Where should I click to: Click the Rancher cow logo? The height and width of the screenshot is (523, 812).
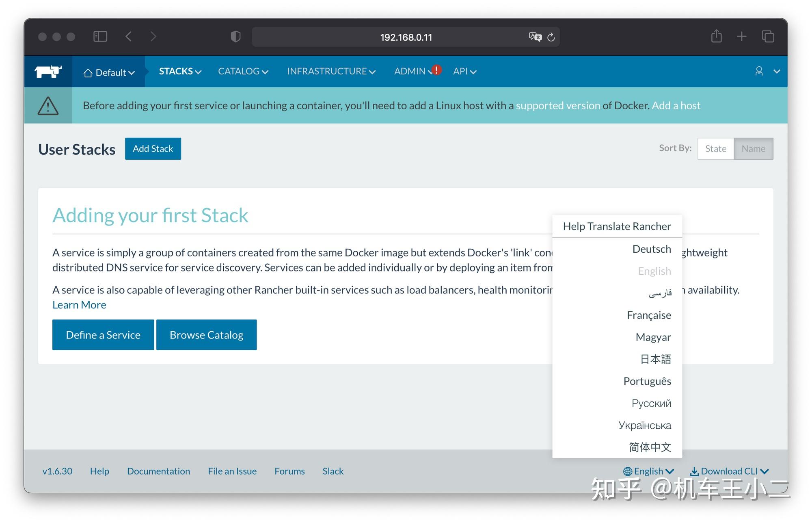coord(48,72)
